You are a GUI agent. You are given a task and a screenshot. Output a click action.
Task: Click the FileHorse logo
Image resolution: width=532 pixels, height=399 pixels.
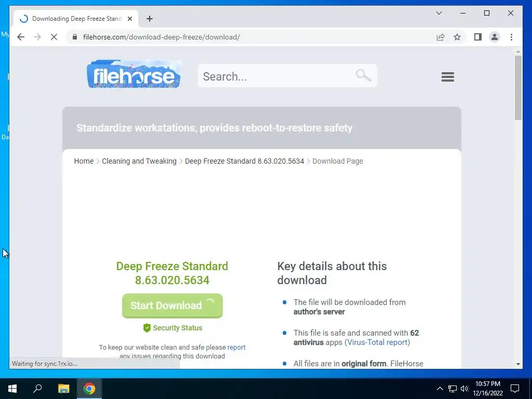pyautogui.click(x=134, y=74)
